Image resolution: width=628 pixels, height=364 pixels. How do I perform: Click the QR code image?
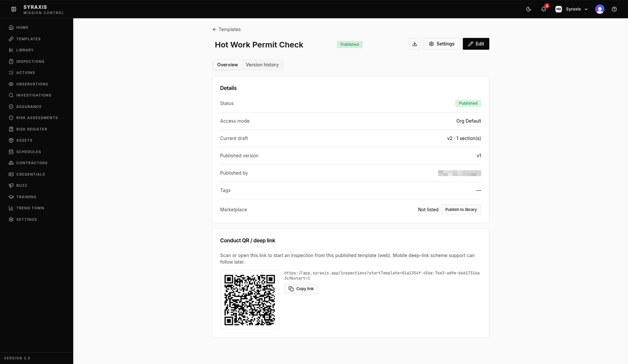click(x=250, y=300)
